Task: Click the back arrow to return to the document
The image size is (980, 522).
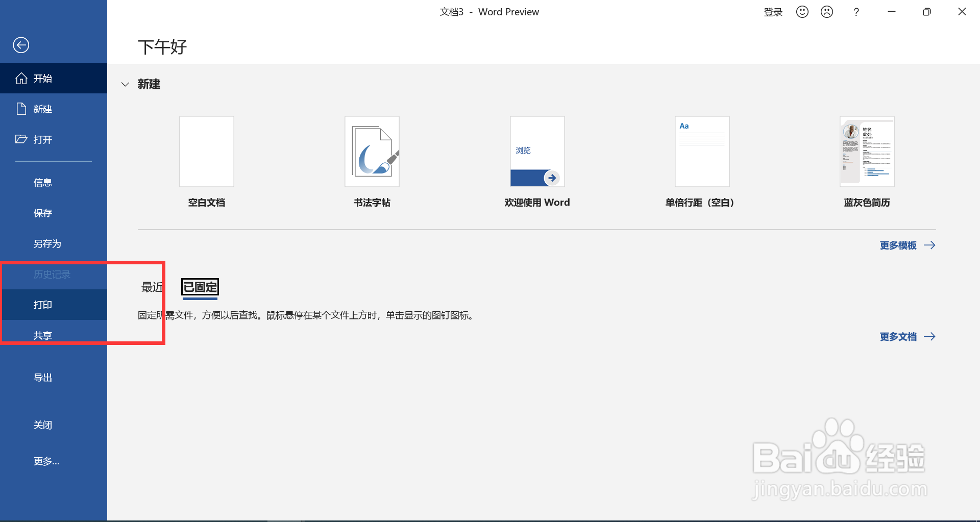Action: [21, 45]
